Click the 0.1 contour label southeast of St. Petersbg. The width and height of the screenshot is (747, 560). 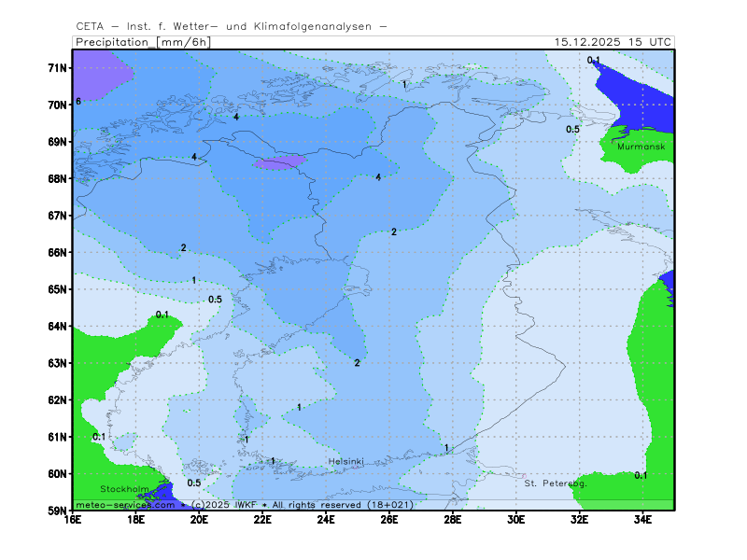641,475
